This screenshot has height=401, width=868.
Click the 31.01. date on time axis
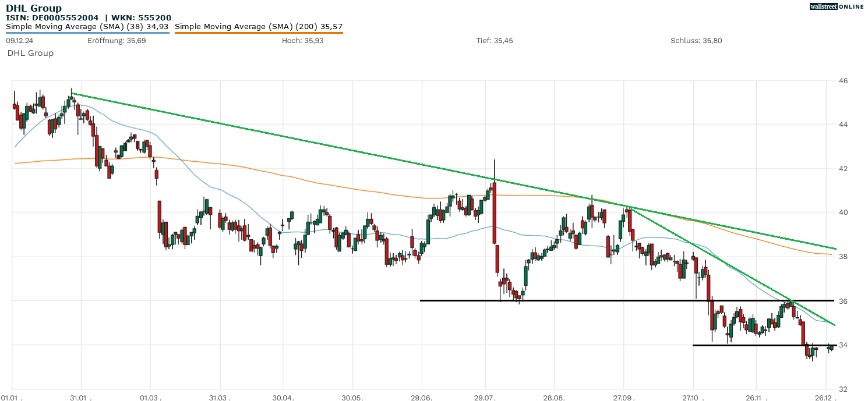[80, 397]
